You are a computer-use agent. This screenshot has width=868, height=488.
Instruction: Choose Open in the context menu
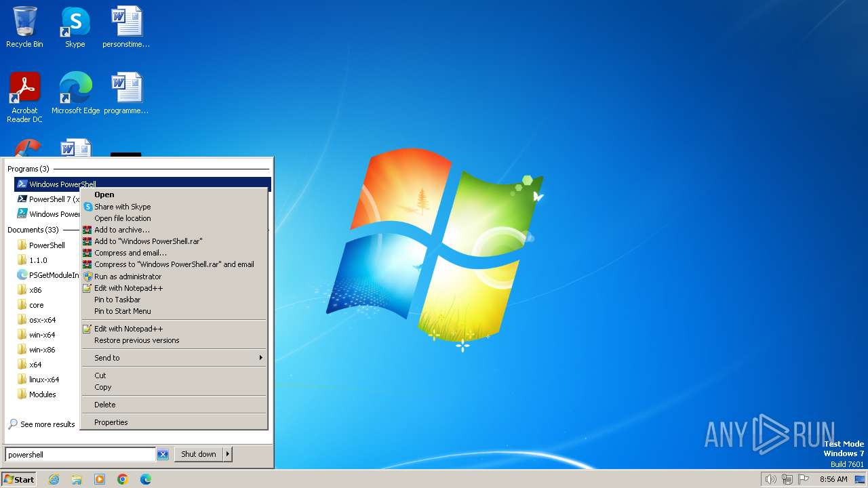(174, 195)
